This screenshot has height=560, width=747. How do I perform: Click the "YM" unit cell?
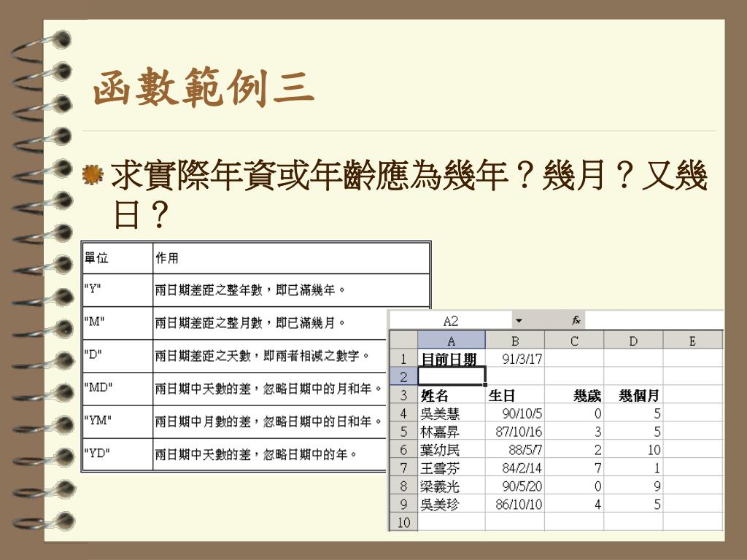point(117,421)
